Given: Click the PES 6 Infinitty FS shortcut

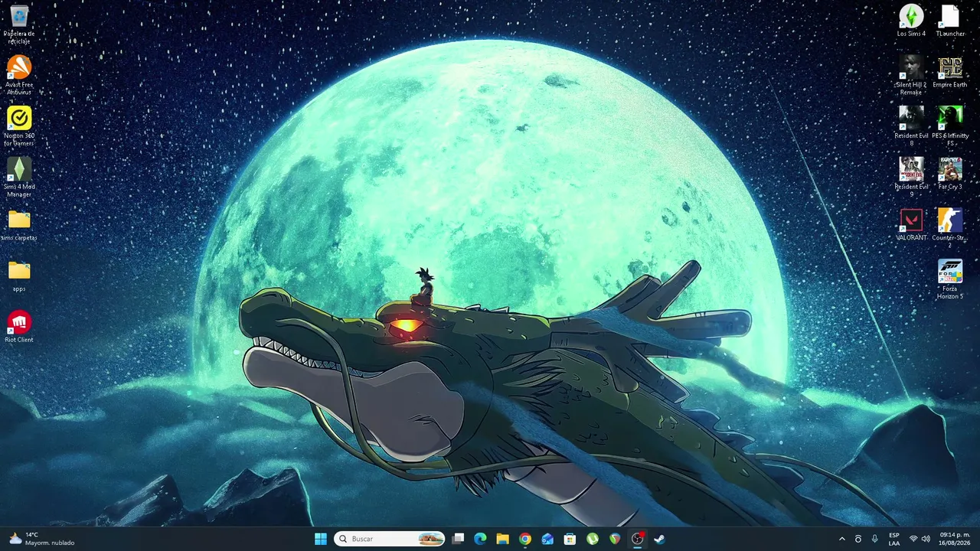Looking at the screenshot, I should [x=950, y=126].
